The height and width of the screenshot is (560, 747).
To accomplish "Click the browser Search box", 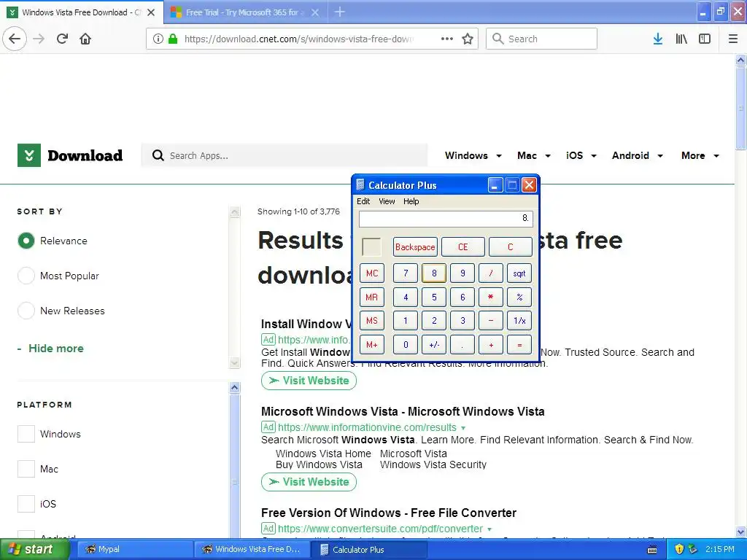I will tap(541, 39).
